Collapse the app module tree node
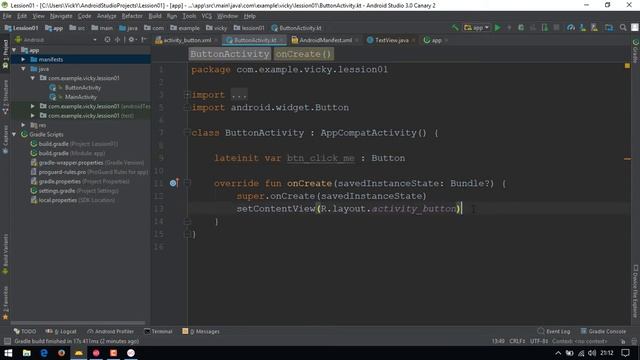This screenshot has height=360, width=640. (14, 50)
